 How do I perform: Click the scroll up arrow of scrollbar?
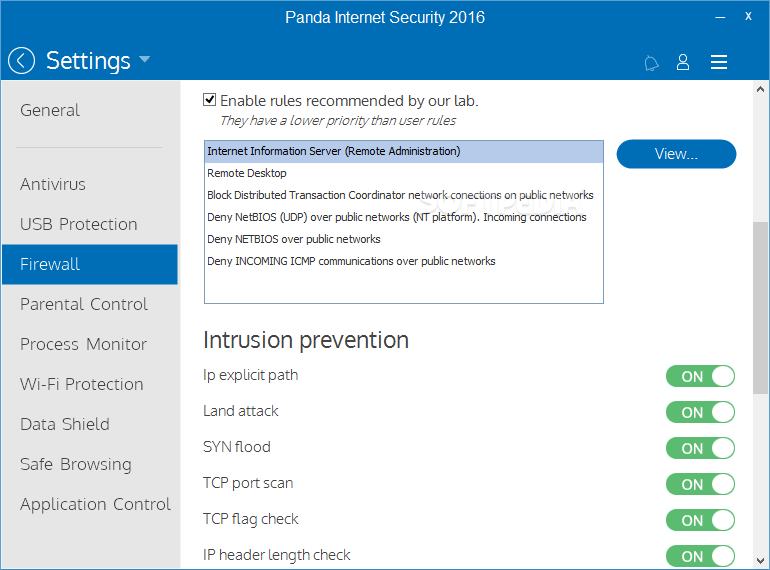[x=760, y=89]
